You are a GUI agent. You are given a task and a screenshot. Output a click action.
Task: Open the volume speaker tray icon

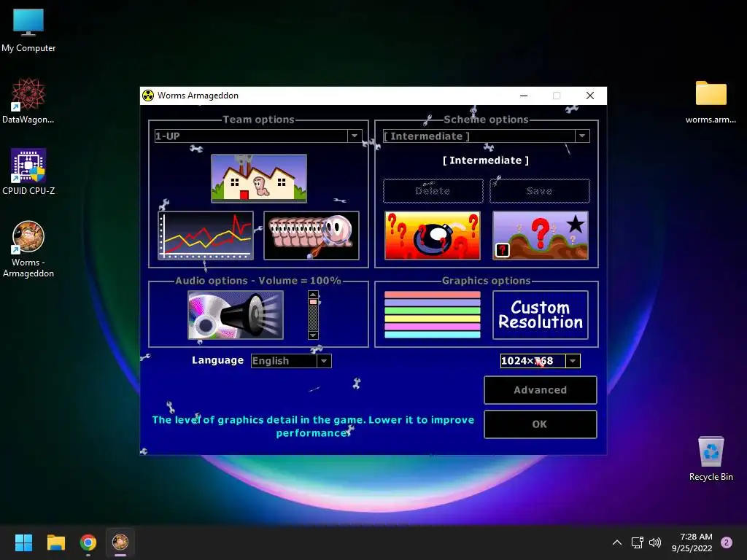[655, 542]
